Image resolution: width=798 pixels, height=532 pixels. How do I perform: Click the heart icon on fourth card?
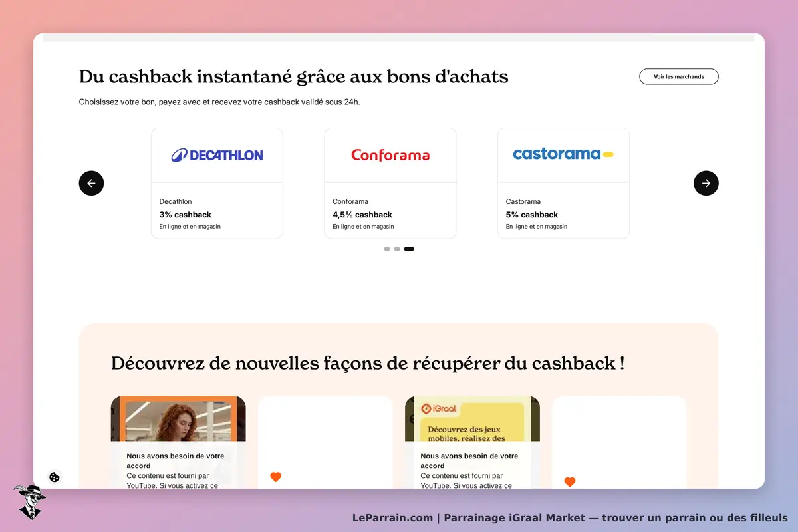point(569,482)
